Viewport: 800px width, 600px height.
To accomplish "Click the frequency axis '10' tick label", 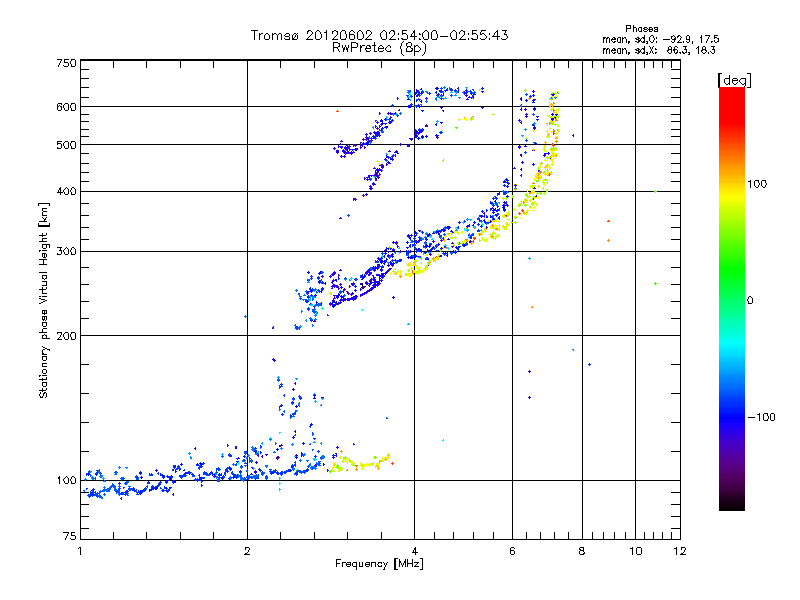I will [x=636, y=552].
